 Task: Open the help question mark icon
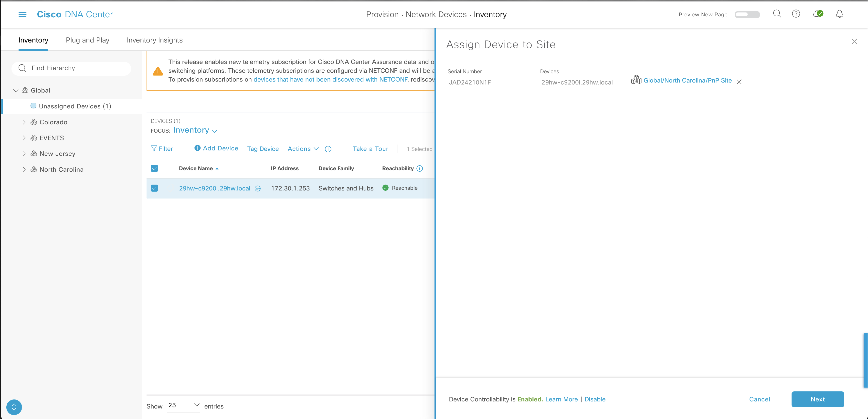[796, 14]
